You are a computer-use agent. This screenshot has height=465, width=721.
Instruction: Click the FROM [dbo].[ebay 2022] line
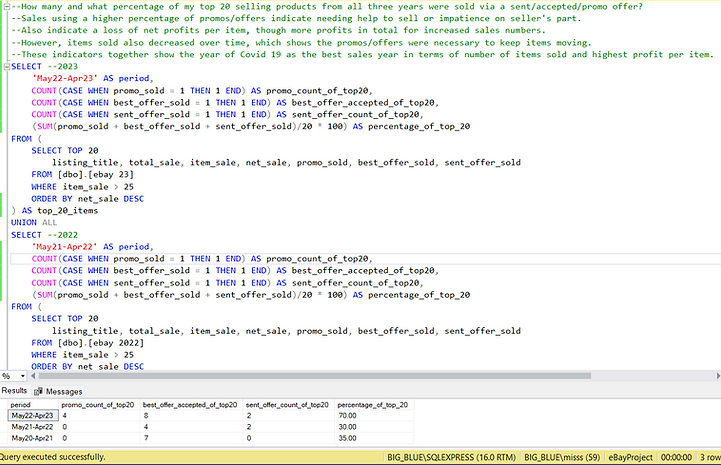[x=87, y=343]
